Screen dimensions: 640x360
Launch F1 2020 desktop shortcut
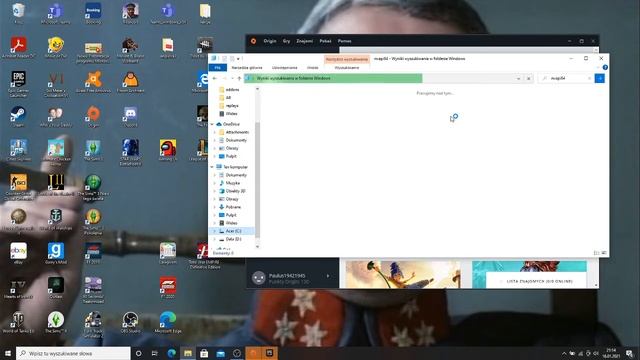click(x=168, y=288)
